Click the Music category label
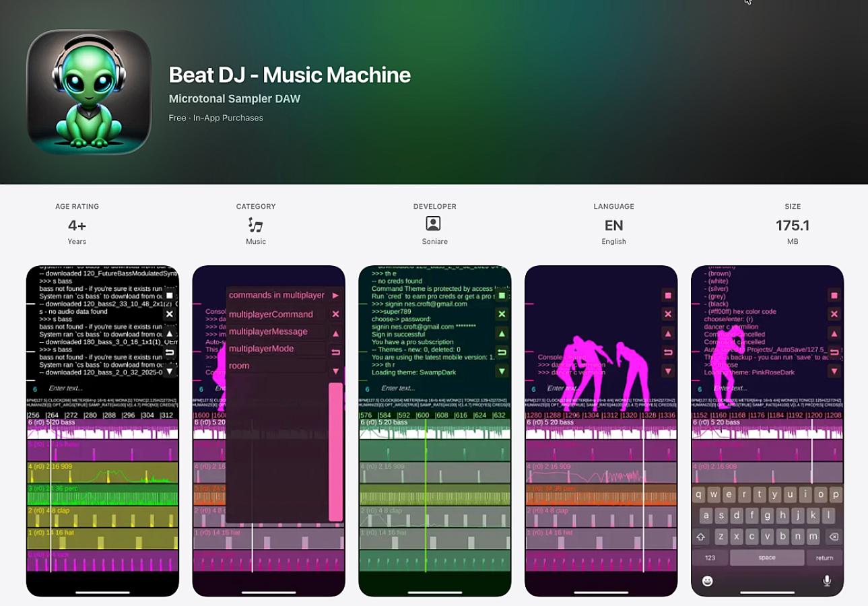The height and width of the screenshot is (606, 868). tap(256, 241)
